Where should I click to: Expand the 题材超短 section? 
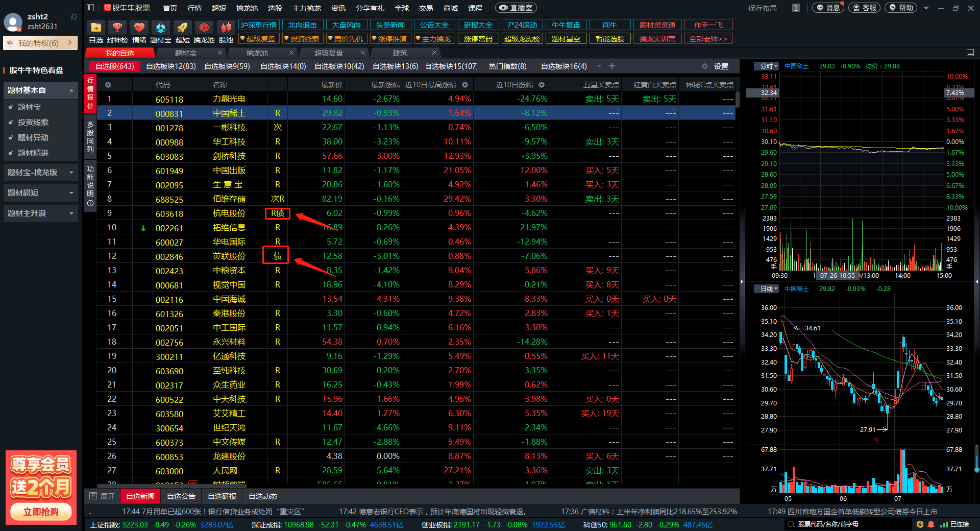pyautogui.click(x=41, y=193)
